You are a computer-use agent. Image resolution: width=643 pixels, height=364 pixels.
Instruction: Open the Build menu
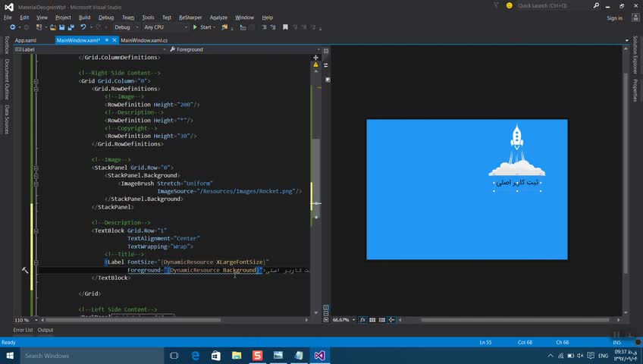(x=84, y=17)
